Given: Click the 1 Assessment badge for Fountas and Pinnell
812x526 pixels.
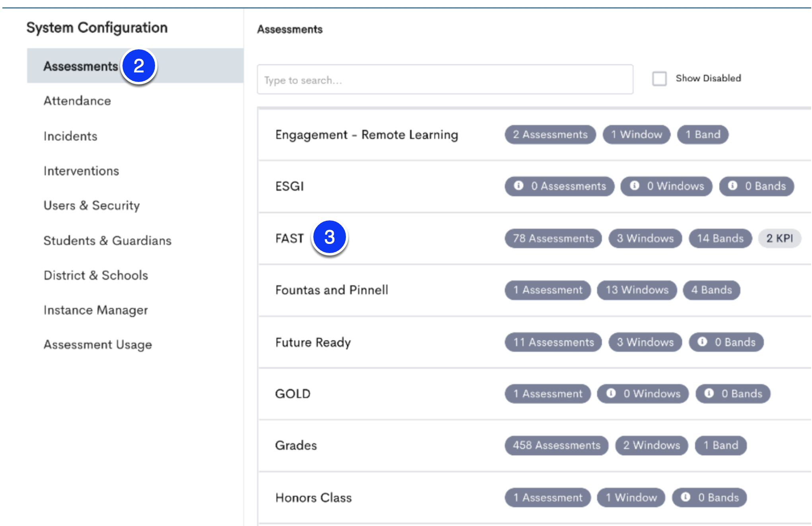Looking at the screenshot, I should click(548, 290).
